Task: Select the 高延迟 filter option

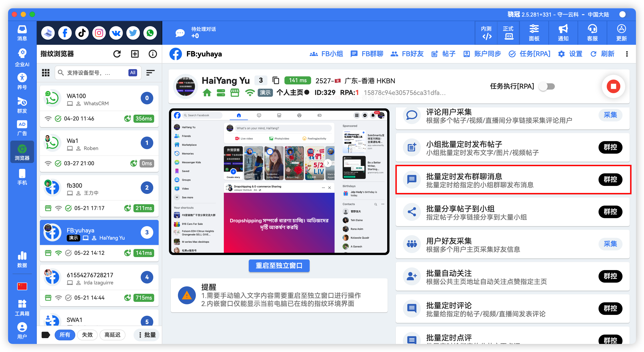Action: [x=112, y=335]
